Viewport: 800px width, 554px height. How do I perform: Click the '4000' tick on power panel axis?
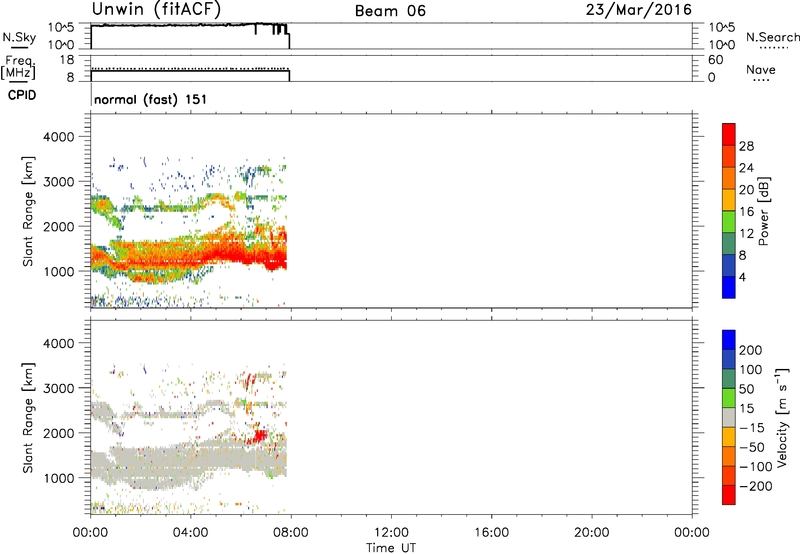pyautogui.click(x=59, y=137)
